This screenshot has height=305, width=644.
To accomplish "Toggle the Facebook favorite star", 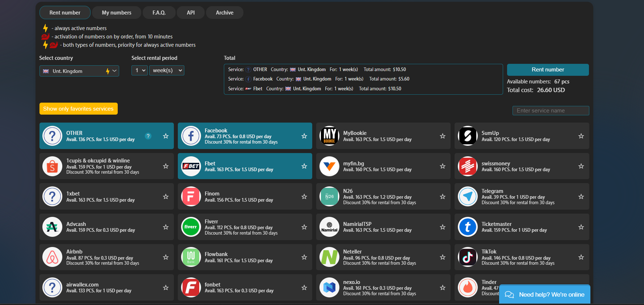I will (304, 136).
